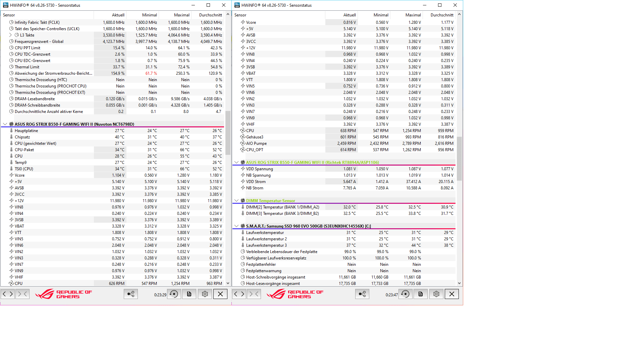Screen dimensions: 644x362
Task: Click the collapse-view arrows button in left window
Action: [22, 294]
